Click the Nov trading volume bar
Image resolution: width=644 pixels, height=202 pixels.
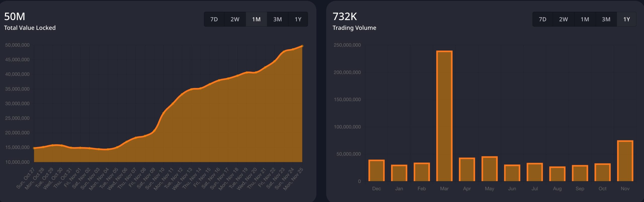(x=625, y=161)
